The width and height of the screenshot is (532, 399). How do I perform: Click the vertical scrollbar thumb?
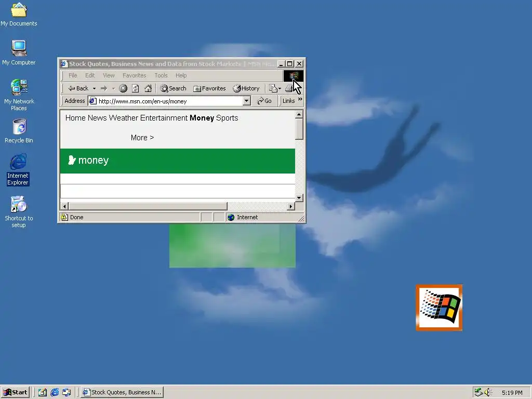click(x=299, y=129)
